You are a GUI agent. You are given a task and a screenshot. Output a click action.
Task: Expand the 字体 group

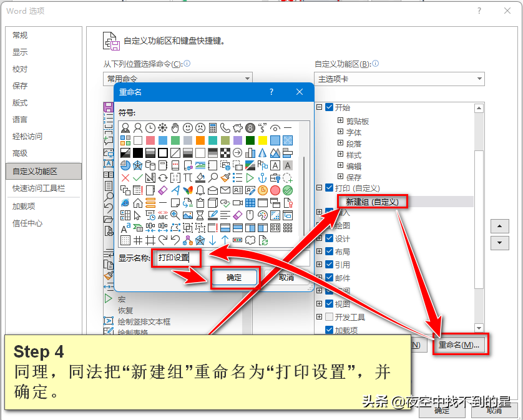tap(340, 132)
